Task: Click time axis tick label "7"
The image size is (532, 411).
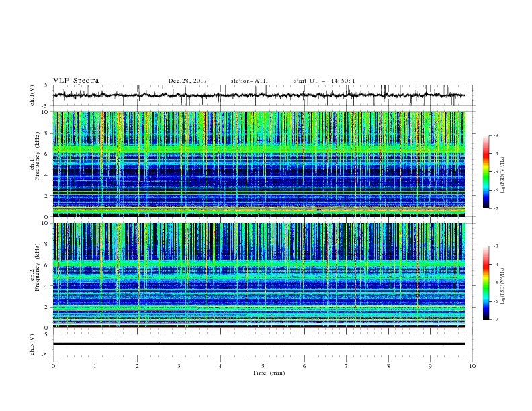Action: (x=347, y=367)
